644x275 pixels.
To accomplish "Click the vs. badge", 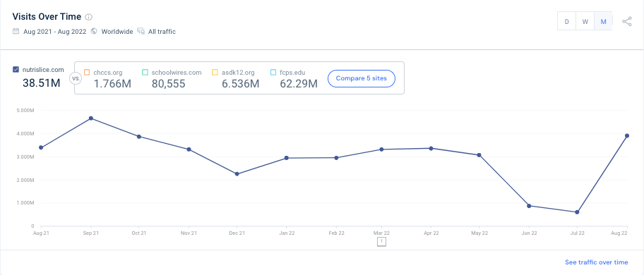I will coord(76,78).
